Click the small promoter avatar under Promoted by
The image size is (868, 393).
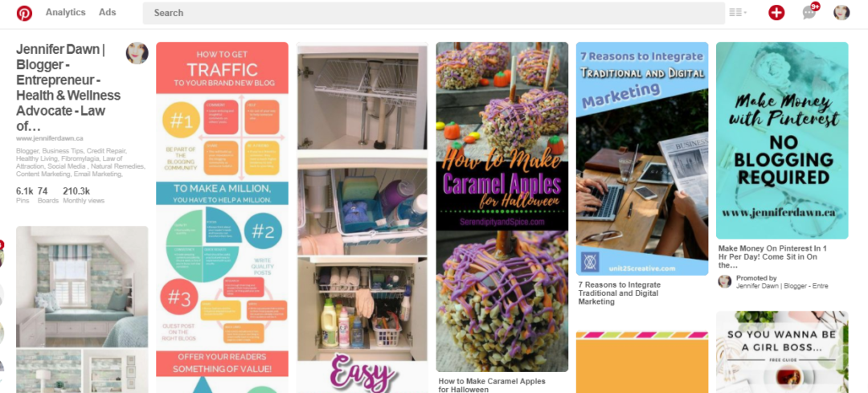tap(725, 281)
